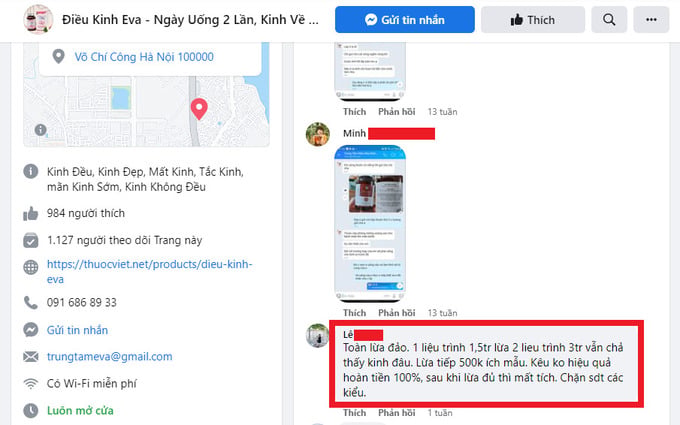Click the map info circle icon

pos(40,129)
